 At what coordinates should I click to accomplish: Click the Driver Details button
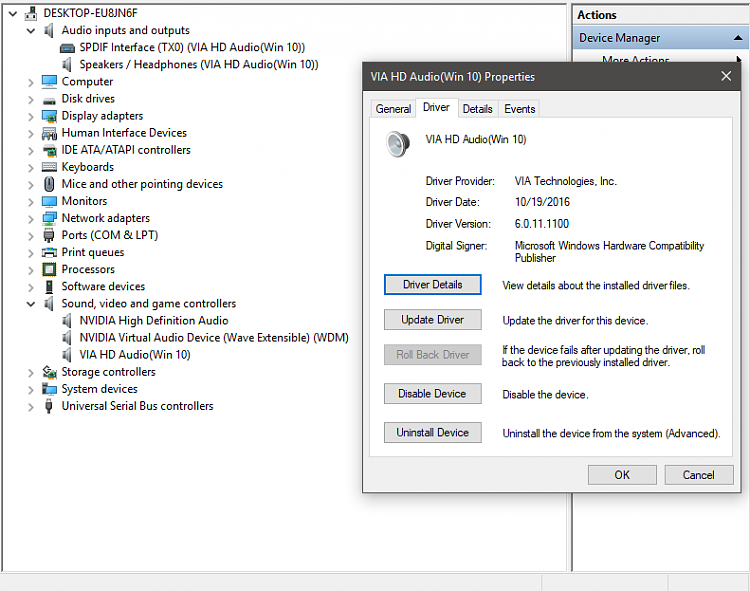click(432, 285)
